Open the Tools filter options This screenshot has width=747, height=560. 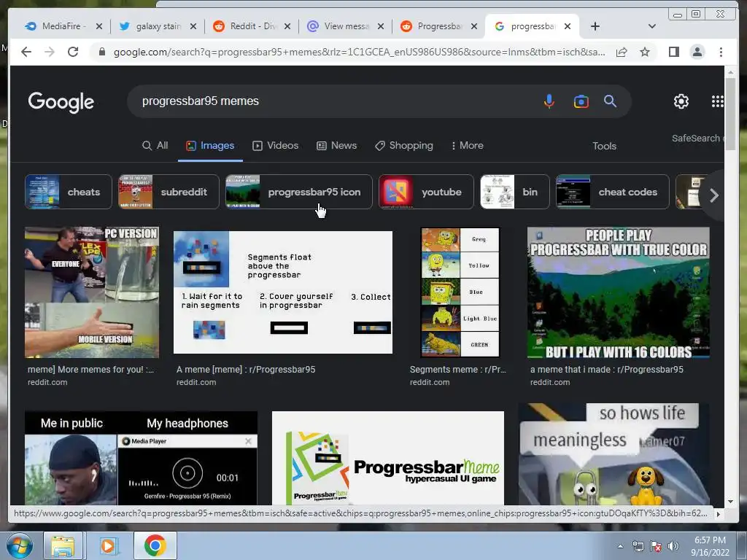click(x=604, y=146)
